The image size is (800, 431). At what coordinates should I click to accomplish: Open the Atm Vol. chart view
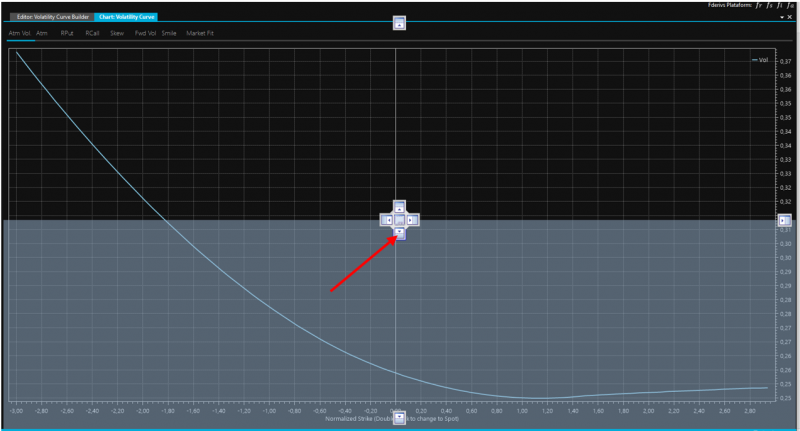coord(20,33)
